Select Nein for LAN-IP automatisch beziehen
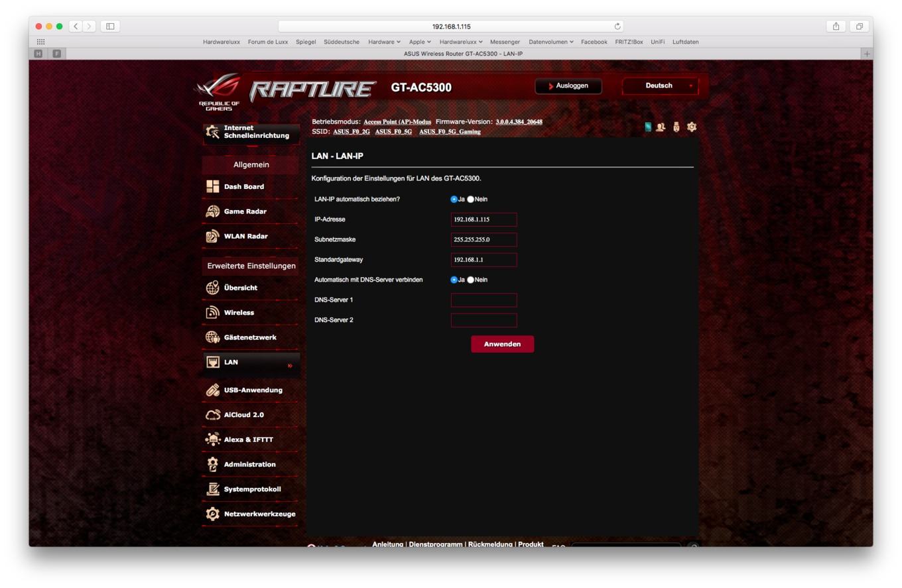 (471, 200)
